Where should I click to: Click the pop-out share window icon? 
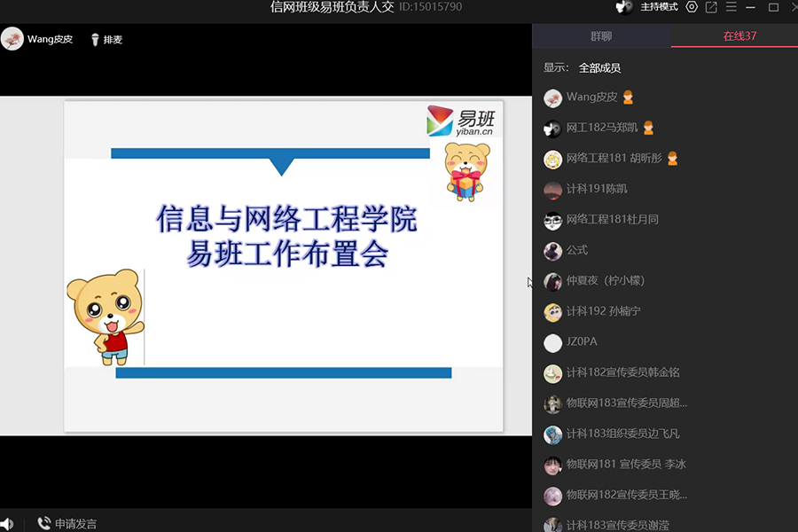pos(711,7)
